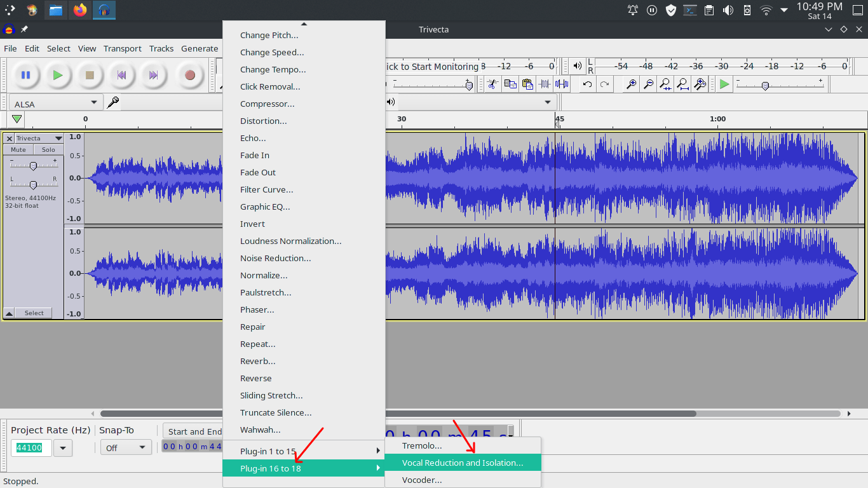Click the notifications bell tray icon
Viewport: 868px width, 488px height.
(633, 10)
